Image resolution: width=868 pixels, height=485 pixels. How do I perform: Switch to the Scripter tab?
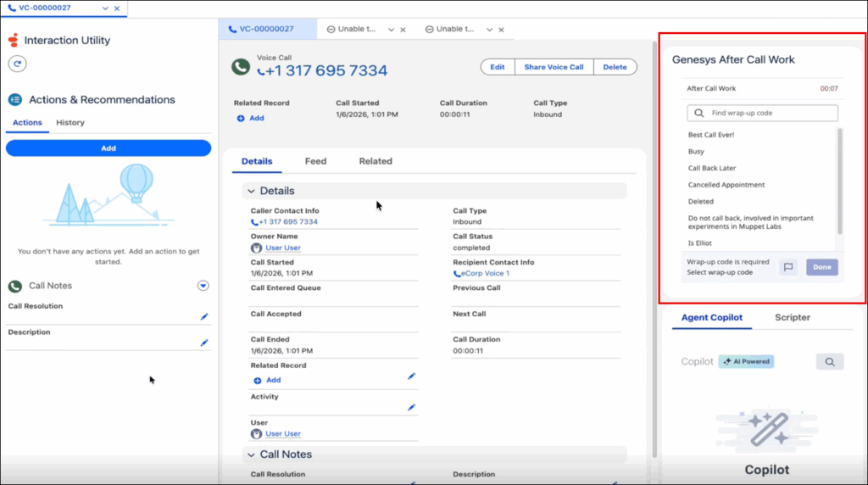pos(793,317)
